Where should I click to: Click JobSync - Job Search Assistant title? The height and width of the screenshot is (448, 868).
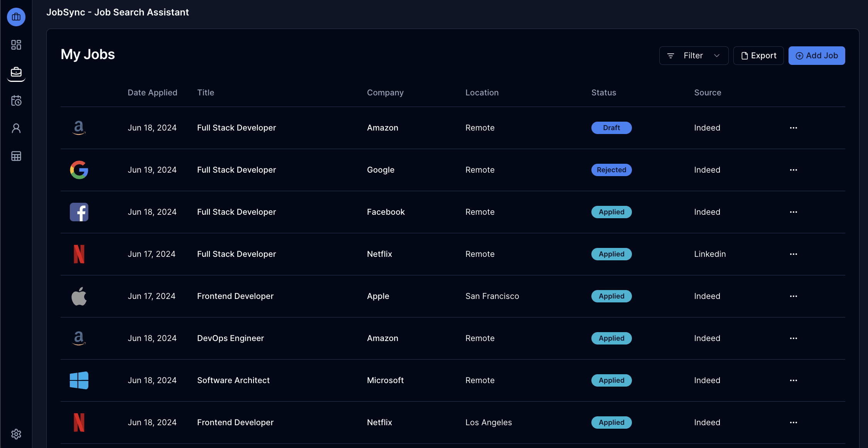point(118,12)
